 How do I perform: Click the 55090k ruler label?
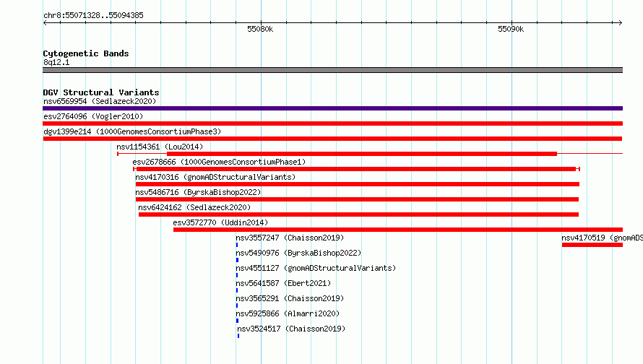511,29
